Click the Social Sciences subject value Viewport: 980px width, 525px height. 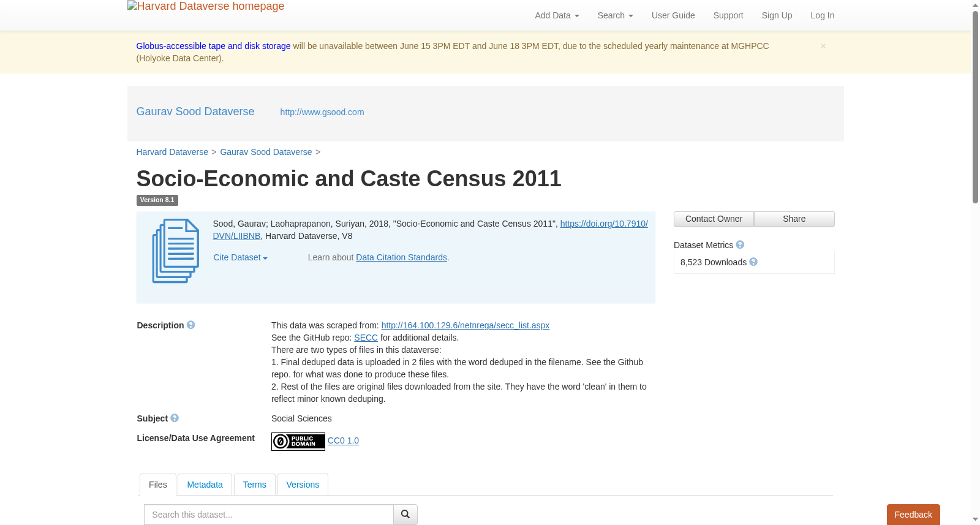coord(301,418)
